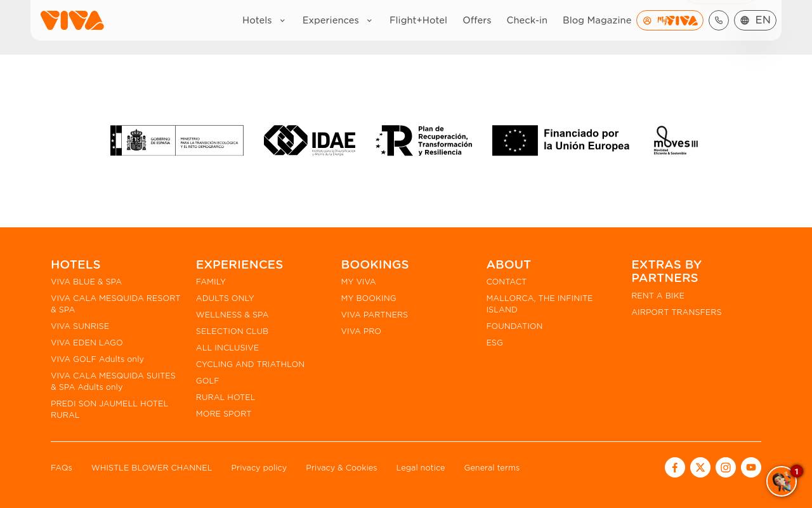Open the X (Twitter) social icon
The image size is (812, 508).
700,467
